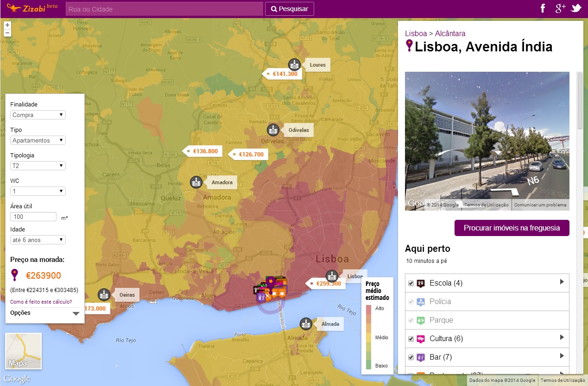Click the €136.800 price label

point(202,151)
